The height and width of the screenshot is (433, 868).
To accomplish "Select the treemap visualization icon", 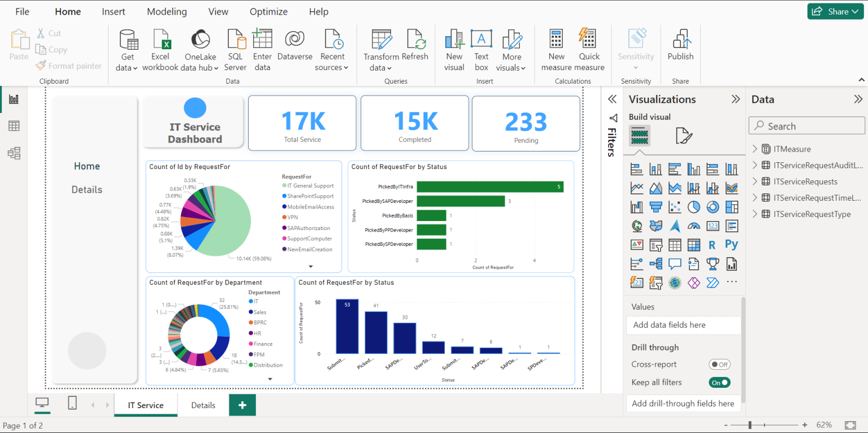I will tap(731, 207).
